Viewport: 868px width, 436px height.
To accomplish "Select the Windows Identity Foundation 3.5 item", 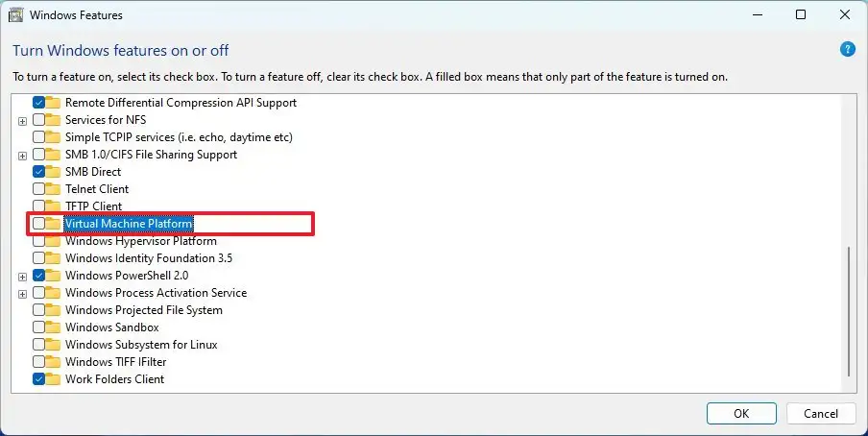I will tap(148, 258).
